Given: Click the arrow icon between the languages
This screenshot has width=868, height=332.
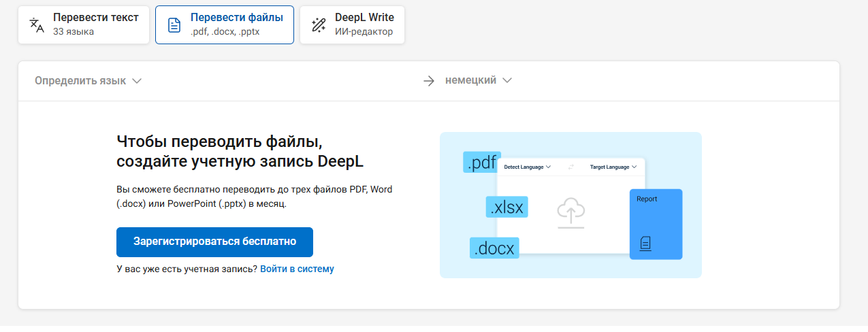Looking at the screenshot, I should [428, 81].
